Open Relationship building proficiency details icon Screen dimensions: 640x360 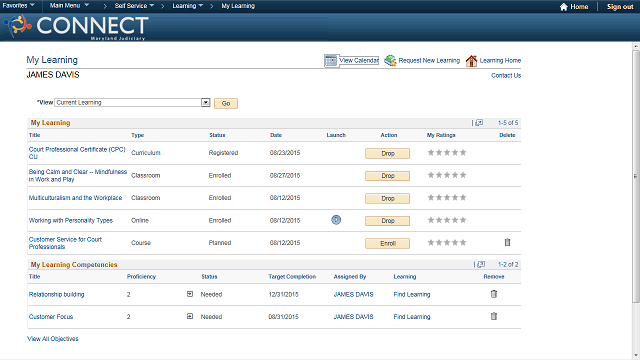(190, 294)
